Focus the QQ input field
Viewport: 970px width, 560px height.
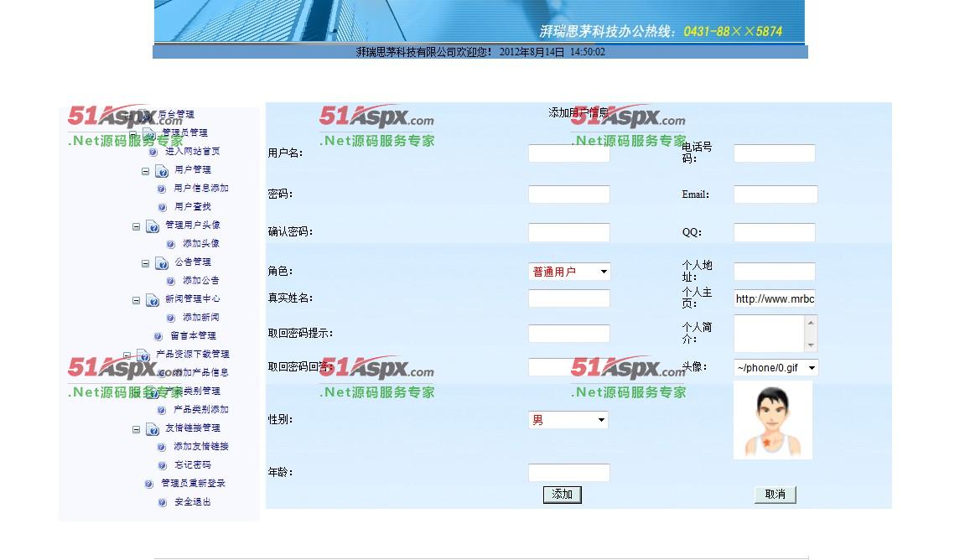775,232
